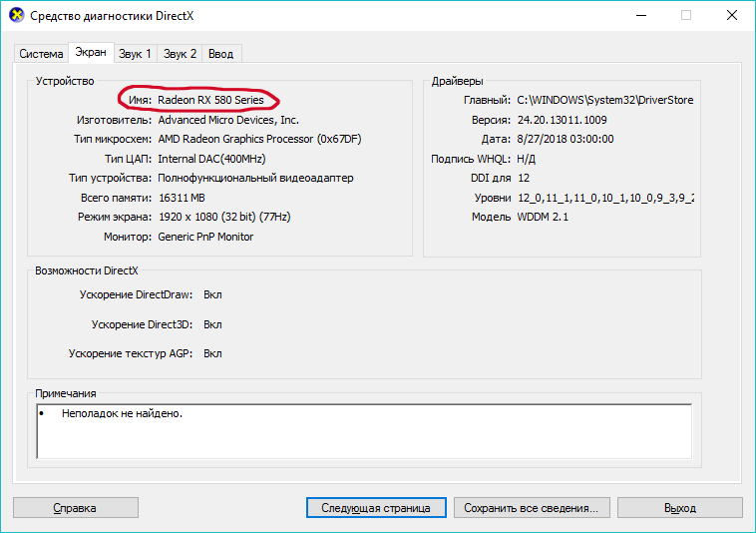Viewport: 756px width, 533px height.
Task: Click the DDI для value 12
Action: 524,178
